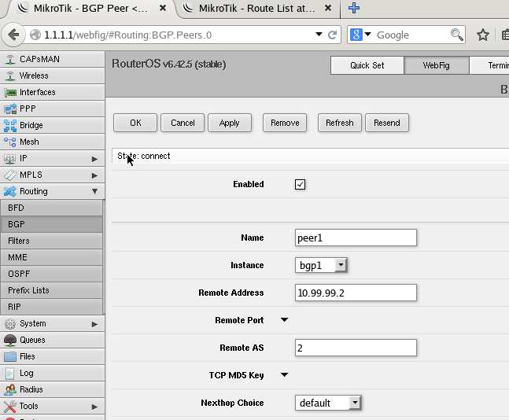509x420 pixels.
Task: Click the site identity globe icon
Action: (x=35, y=35)
